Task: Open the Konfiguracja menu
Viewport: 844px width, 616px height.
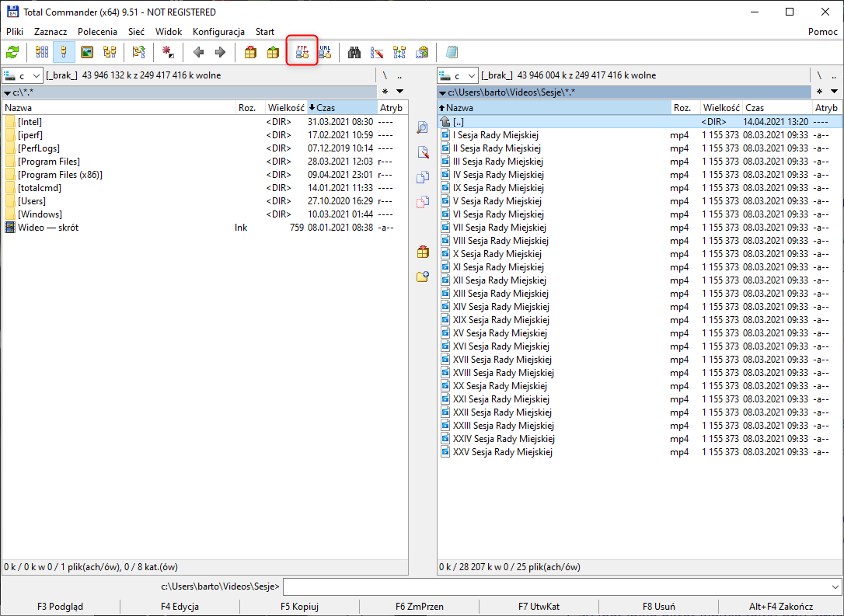Action: coord(218,32)
